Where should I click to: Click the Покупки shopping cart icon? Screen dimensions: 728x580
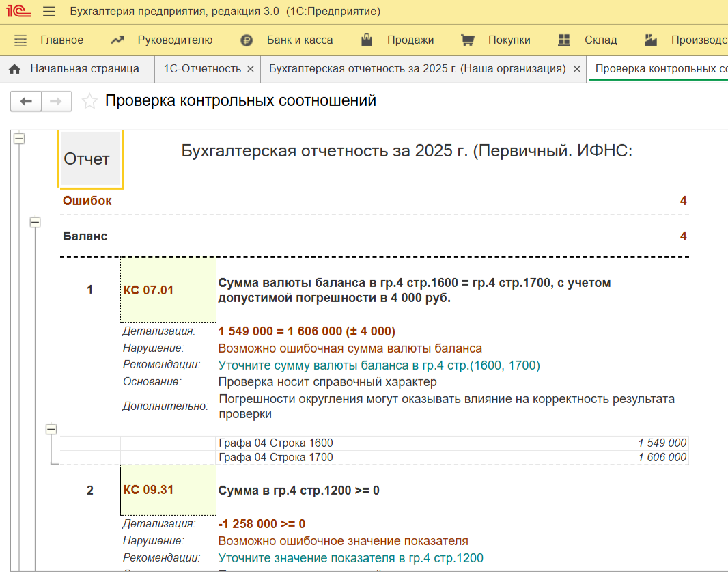pyautogui.click(x=468, y=40)
